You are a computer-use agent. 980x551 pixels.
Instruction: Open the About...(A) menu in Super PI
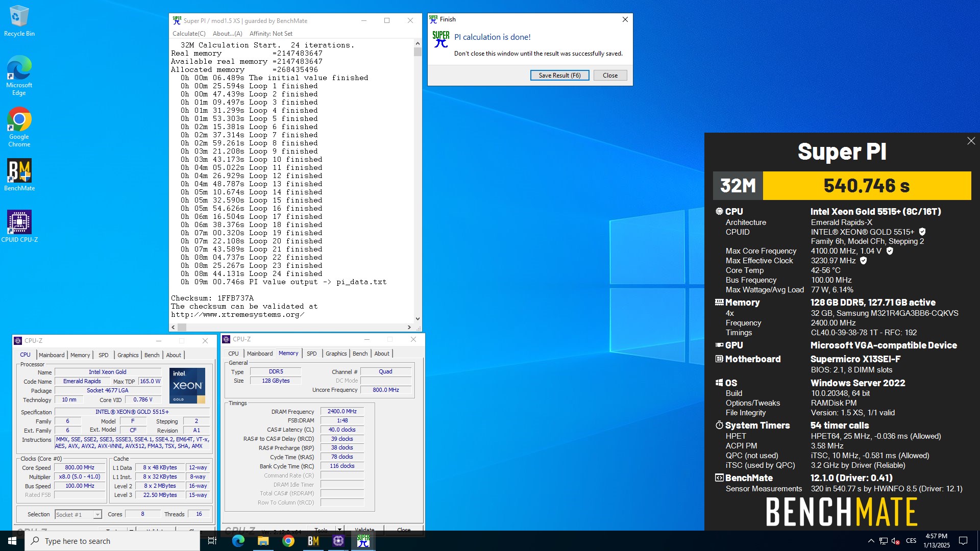pos(227,34)
